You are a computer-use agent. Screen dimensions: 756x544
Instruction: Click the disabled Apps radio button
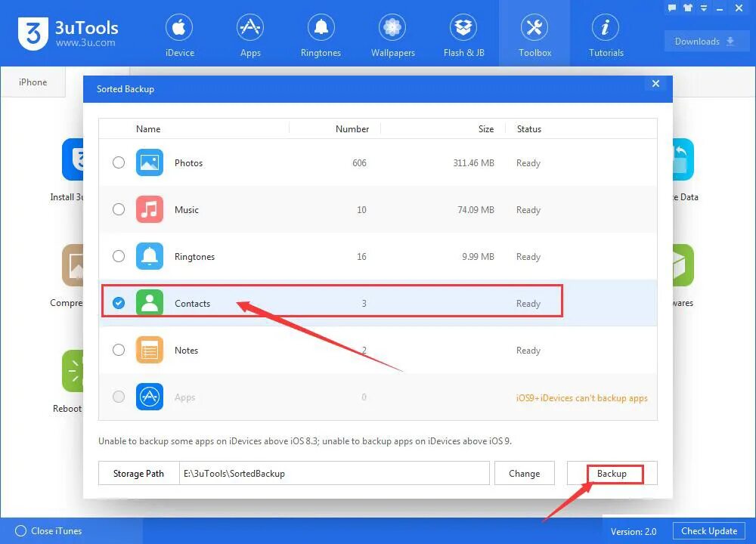[x=119, y=397]
